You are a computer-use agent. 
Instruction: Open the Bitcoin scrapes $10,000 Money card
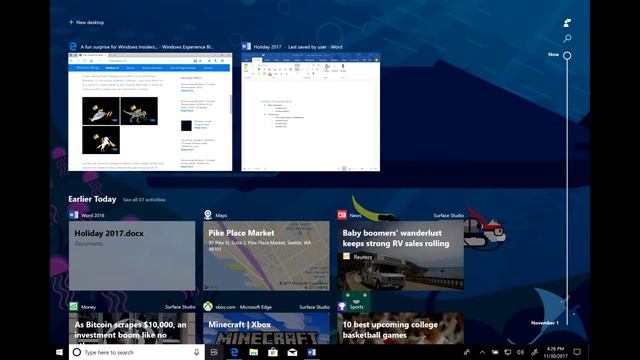(x=132, y=328)
